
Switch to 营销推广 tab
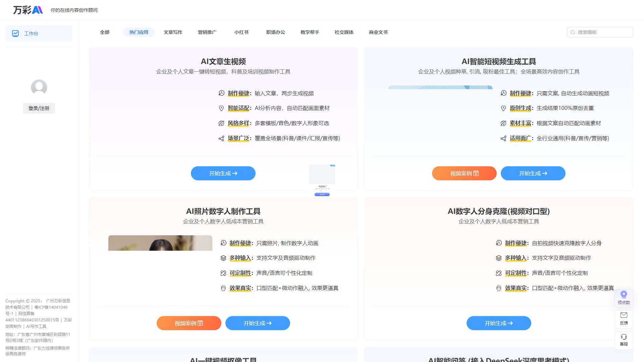(x=207, y=32)
